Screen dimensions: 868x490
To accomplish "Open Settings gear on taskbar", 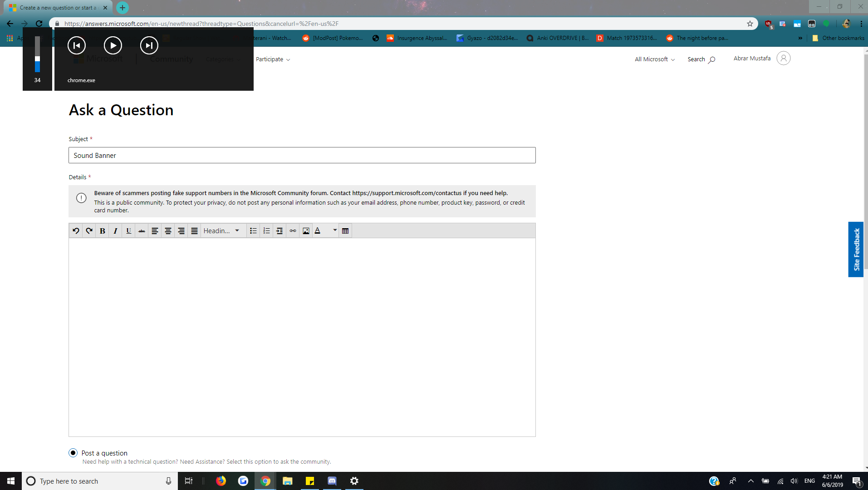I will point(354,481).
